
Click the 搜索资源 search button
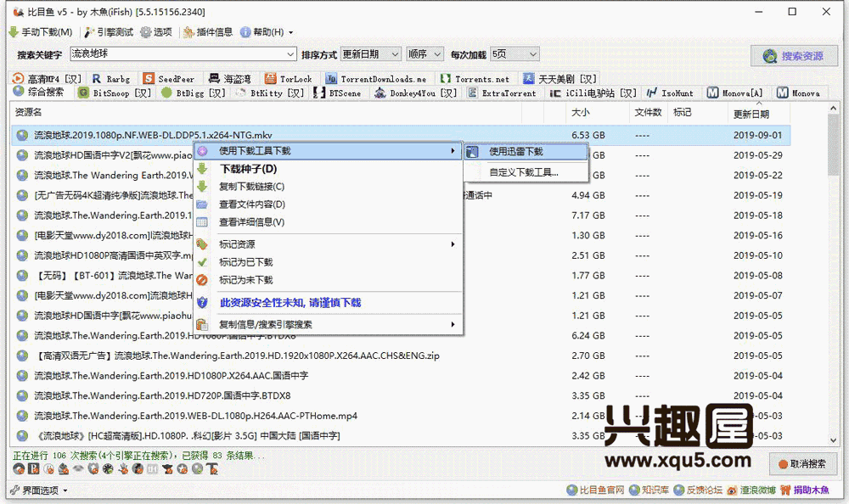794,56
